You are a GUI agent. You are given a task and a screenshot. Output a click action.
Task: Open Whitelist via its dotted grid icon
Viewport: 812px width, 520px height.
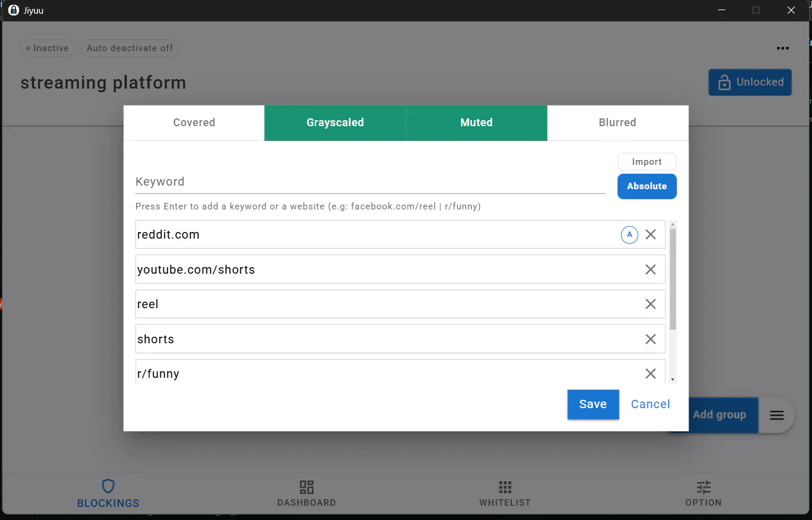coord(505,487)
